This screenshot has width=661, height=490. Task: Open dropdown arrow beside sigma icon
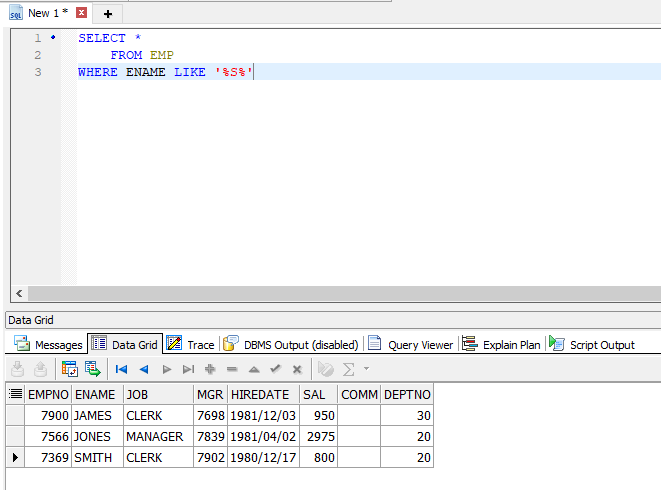tap(366, 369)
